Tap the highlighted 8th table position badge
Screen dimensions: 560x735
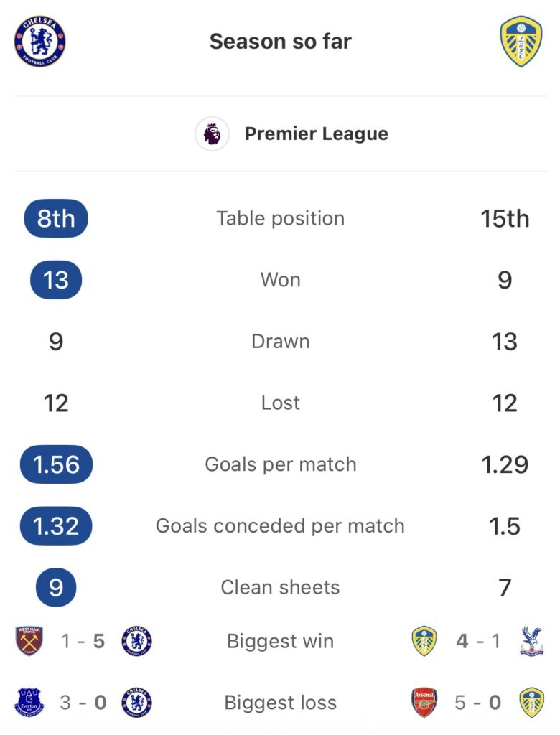56,218
